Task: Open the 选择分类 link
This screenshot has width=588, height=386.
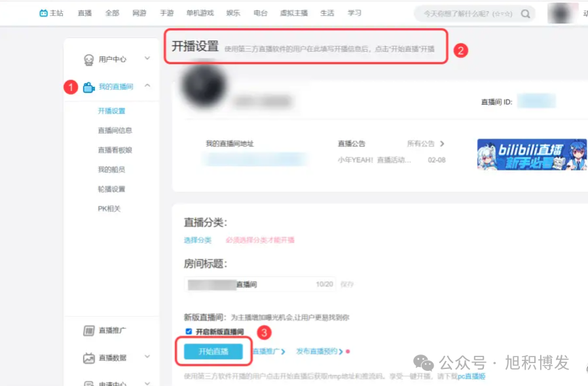Action: 198,241
